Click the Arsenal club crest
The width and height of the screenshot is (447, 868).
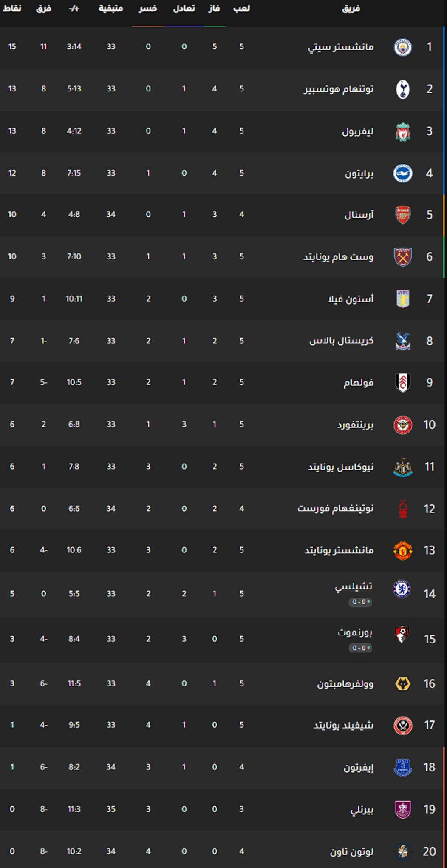402,215
